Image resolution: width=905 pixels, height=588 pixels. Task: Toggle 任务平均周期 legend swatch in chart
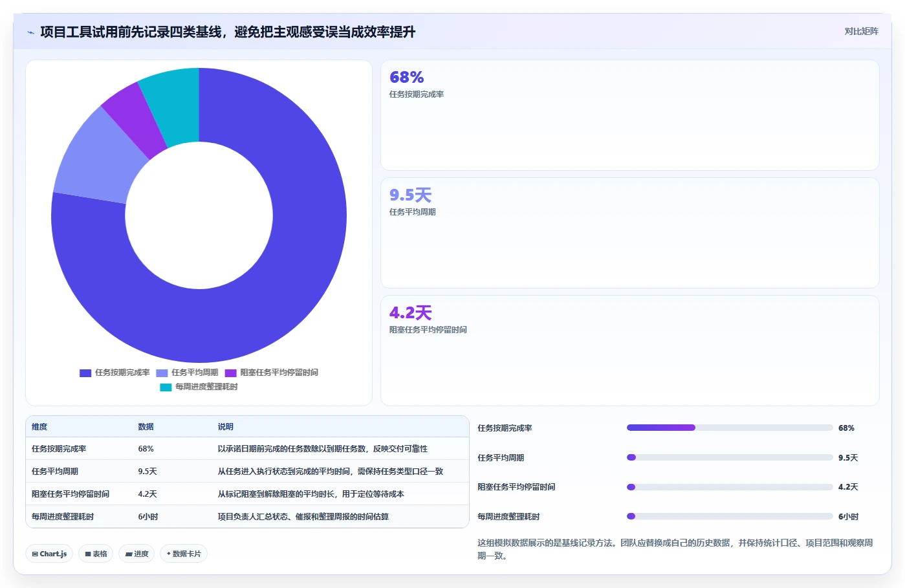162,373
